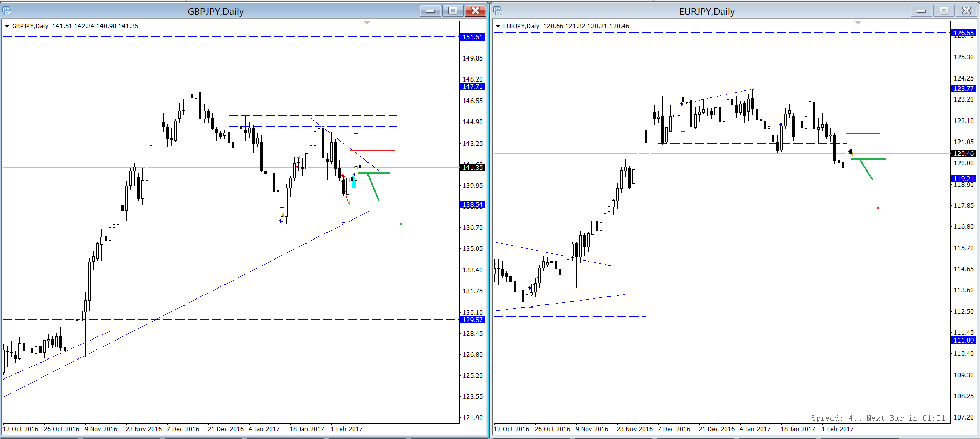Minimize the GBPJPY,Daily chart window
980x439 pixels.
coord(430,11)
